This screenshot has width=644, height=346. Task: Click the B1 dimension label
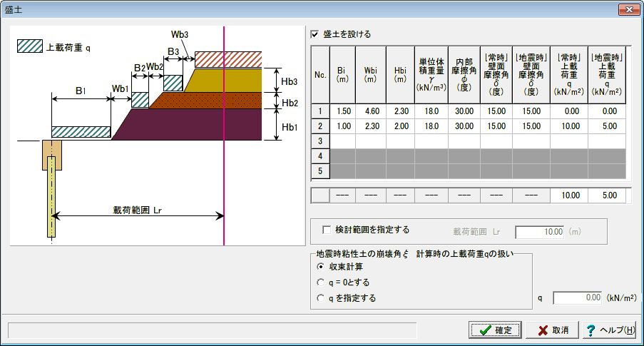pyautogui.click(x=81, y=91)
